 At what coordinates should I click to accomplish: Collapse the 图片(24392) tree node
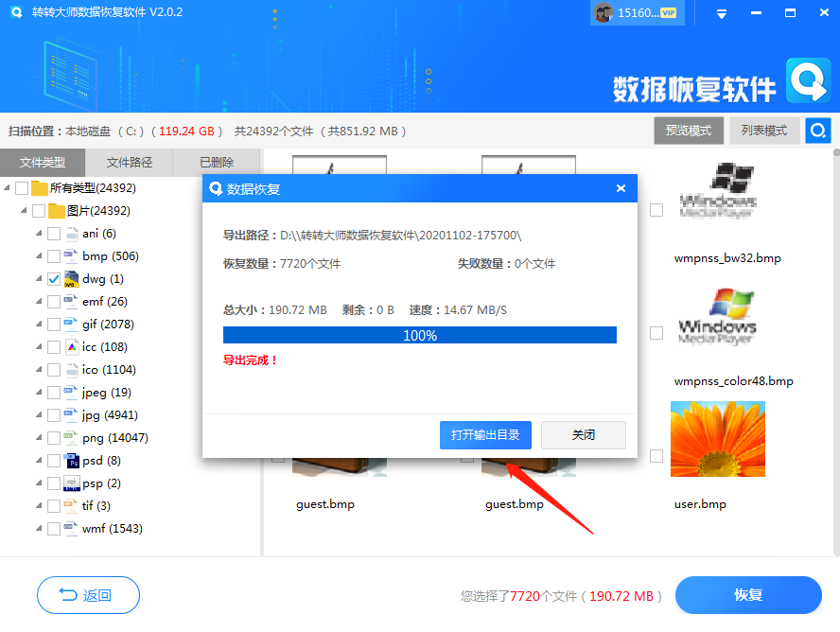pos(23,210)
